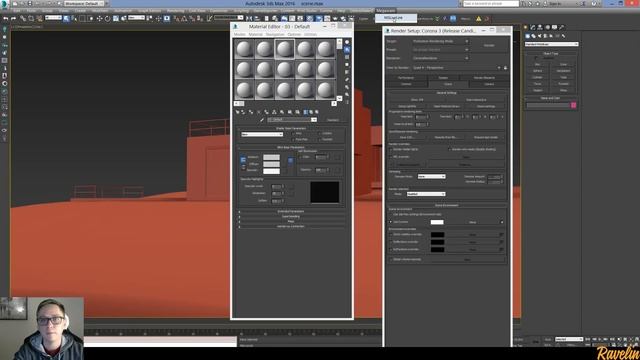Click Show VFB button
Screen dimensions: 640x360
(417, 100)
